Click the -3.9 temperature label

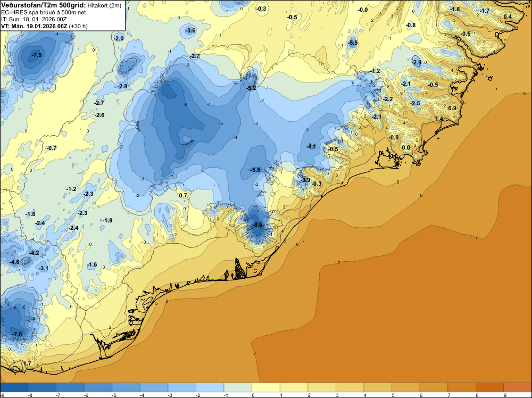point(305,180)
